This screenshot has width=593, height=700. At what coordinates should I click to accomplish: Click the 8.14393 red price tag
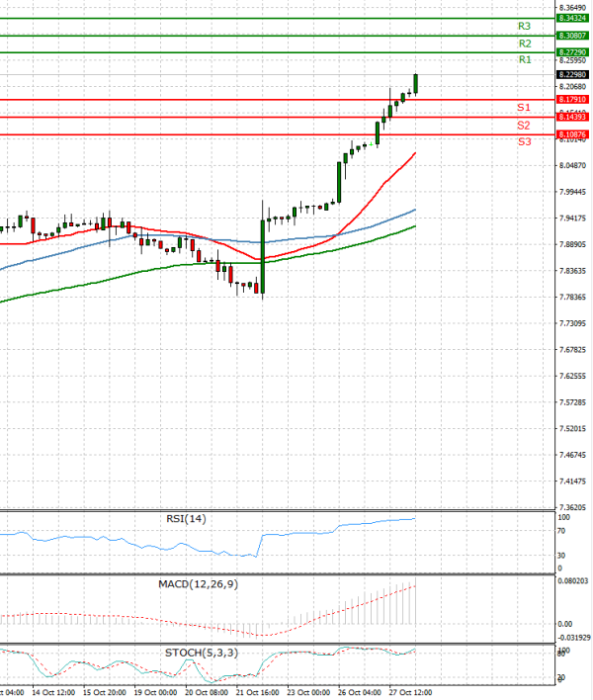572,117
